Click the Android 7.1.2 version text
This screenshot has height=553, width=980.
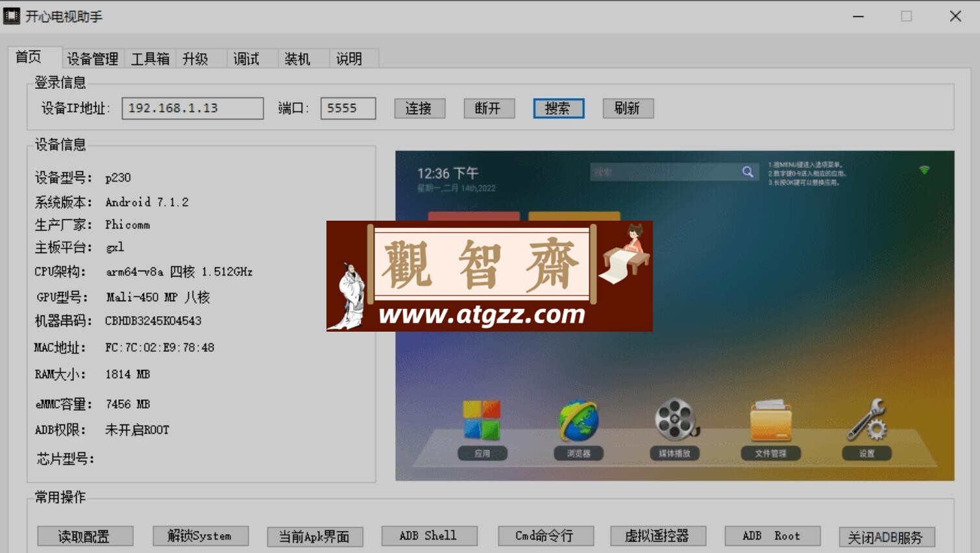click(147, 202)
